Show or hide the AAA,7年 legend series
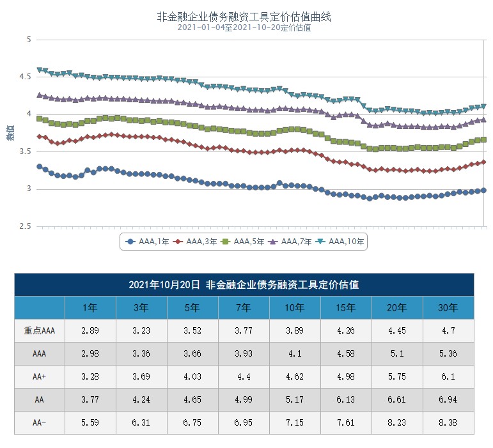 tap(293, 242)
